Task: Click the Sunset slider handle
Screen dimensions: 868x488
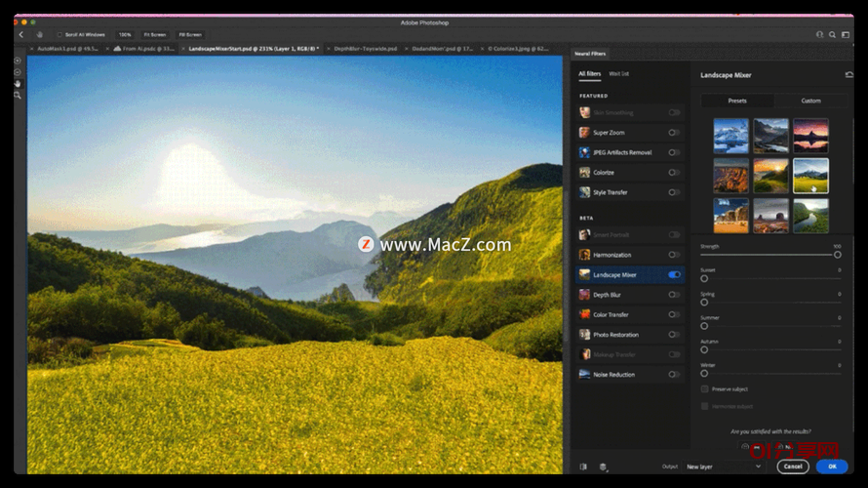Action: pos(704,279)
